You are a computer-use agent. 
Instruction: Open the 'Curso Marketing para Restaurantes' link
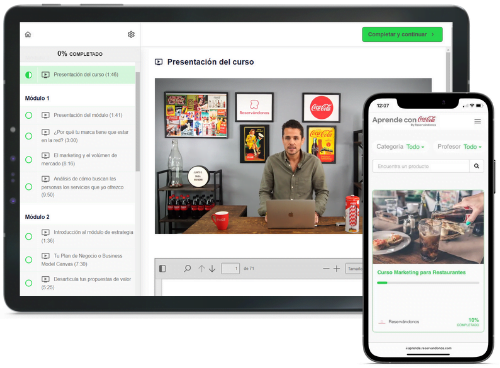tap(421, 272)
